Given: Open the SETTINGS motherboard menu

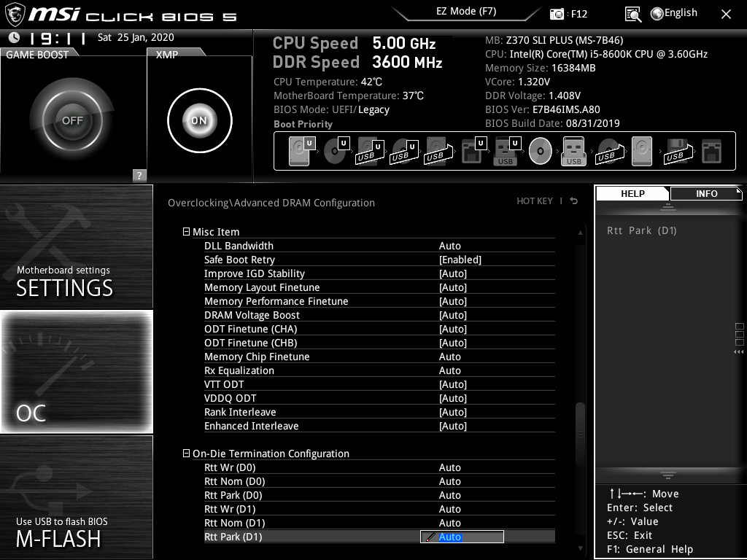Looking at the screenshot, I should [76, 246].
